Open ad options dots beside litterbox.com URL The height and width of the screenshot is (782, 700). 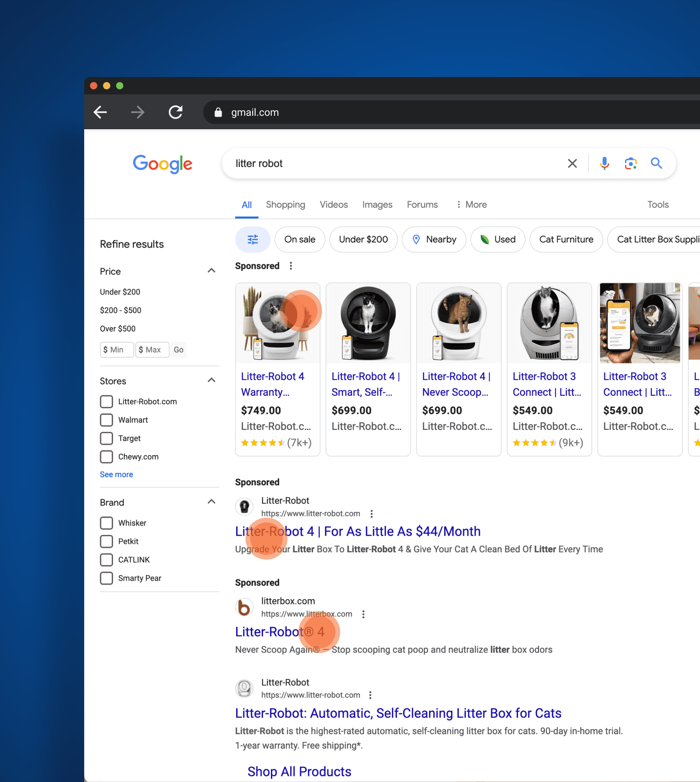364,614
